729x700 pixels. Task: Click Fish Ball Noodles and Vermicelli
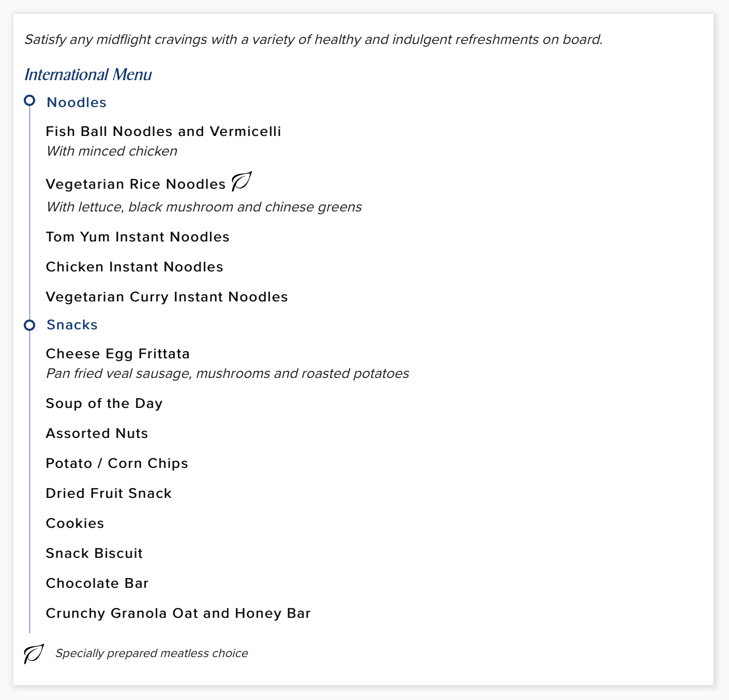(163, 131)
